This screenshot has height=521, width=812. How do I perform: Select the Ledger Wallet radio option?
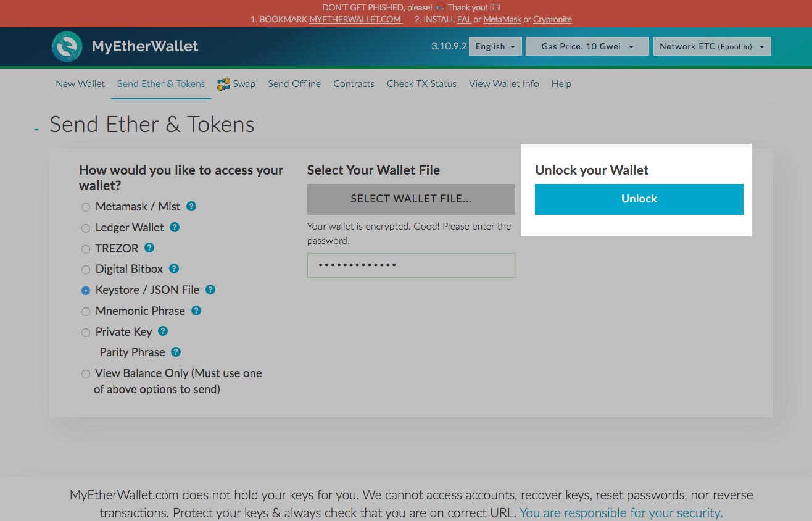(x=86, y=228)
